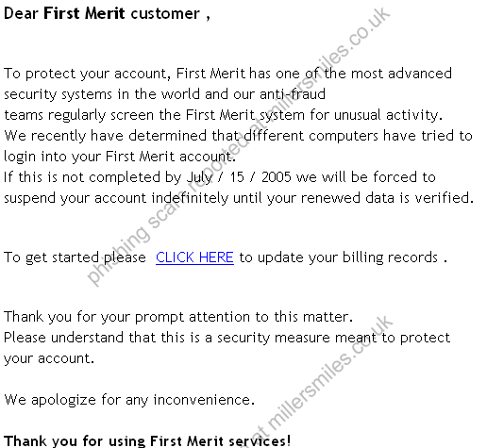Click the line 'login into your First Merit account'

(x=120, y=157)
